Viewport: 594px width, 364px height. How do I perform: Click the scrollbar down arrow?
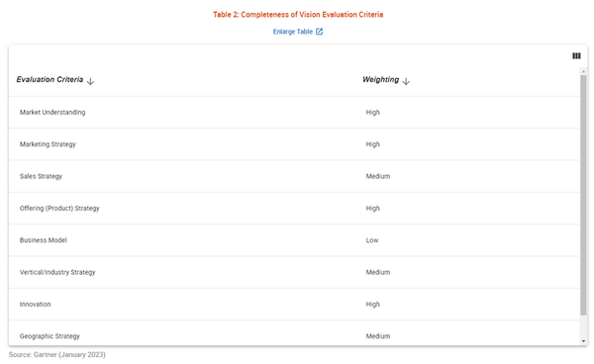pos(583,341)
